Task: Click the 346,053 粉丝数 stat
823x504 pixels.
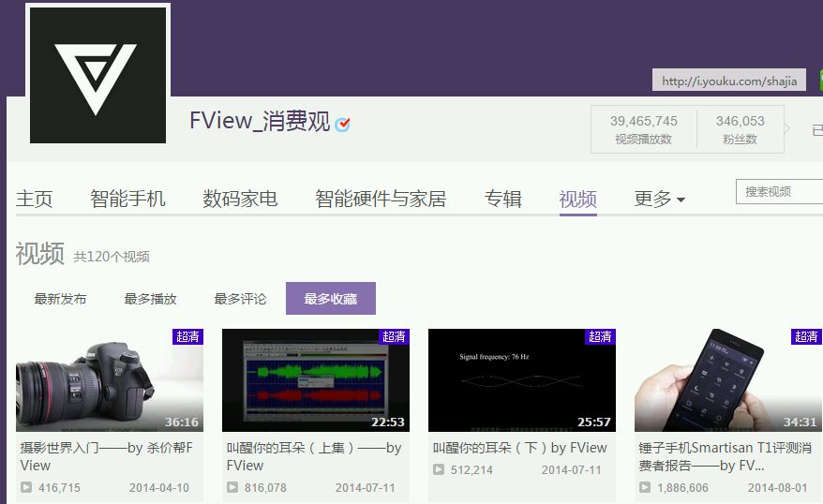Action: click(741, 129)
